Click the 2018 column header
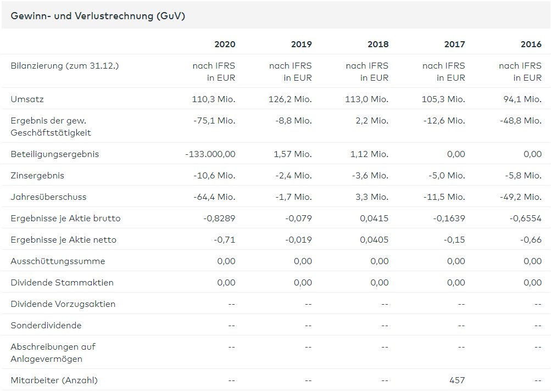Image resolution: width=551 pixels, height=392 pixels. click(x=378, y=44)
